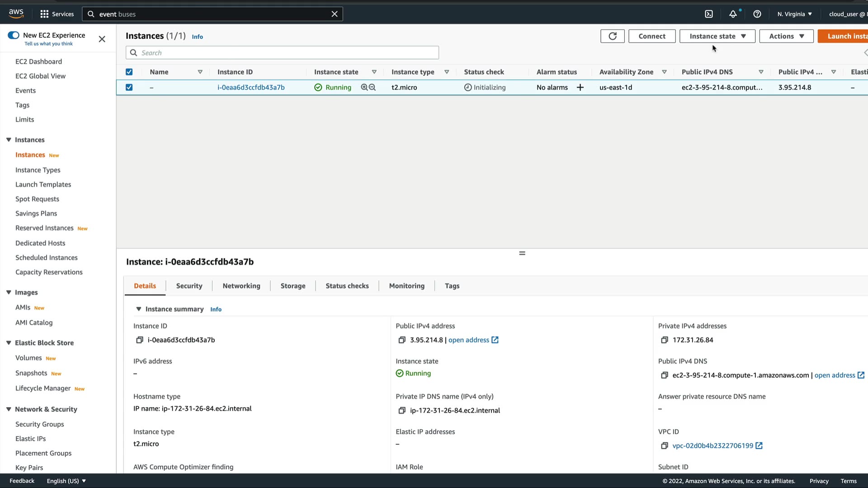Copy the private IPv4 address 172.31.26.84
The image size is (868, 488).
click(665, 340)
